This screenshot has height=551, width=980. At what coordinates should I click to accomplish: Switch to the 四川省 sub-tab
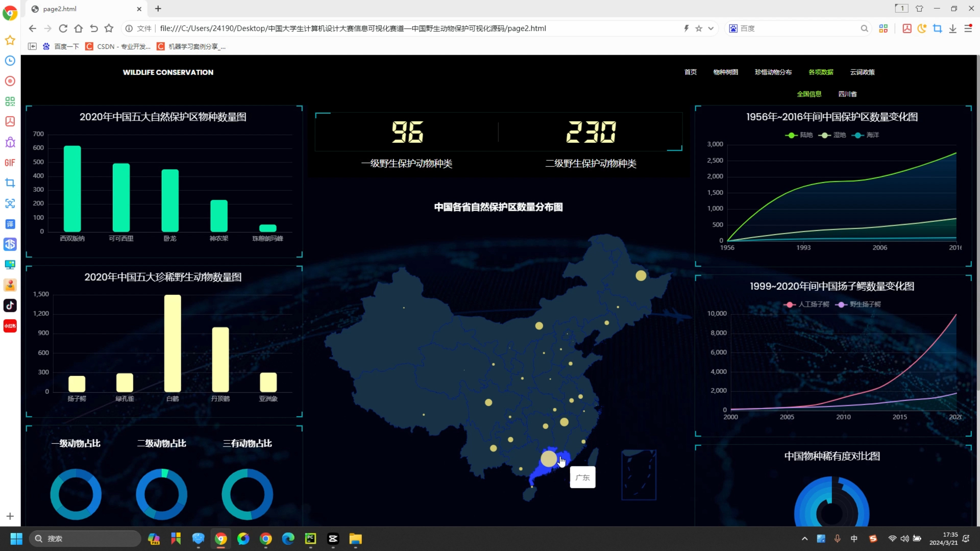[848, 94]
